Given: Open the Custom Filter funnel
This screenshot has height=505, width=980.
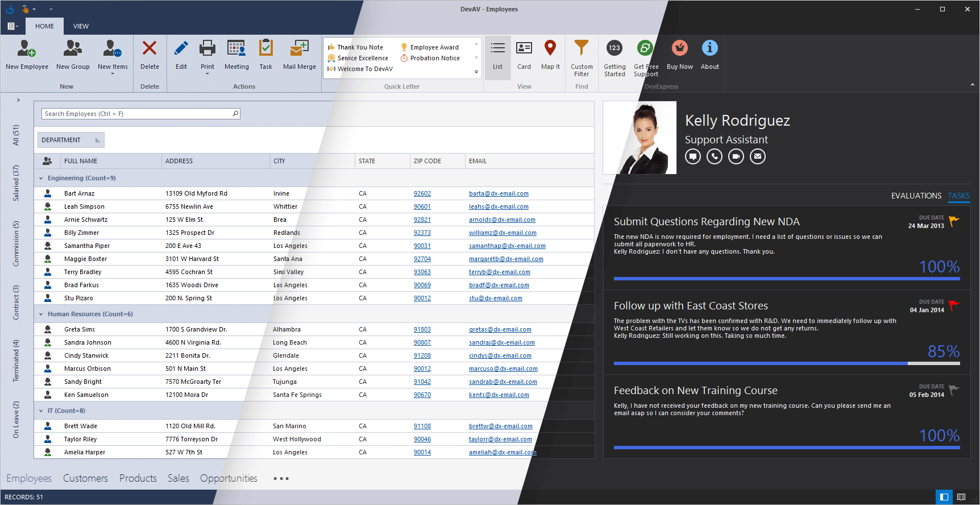Looking at the screenshot, I should click(582, 48).
